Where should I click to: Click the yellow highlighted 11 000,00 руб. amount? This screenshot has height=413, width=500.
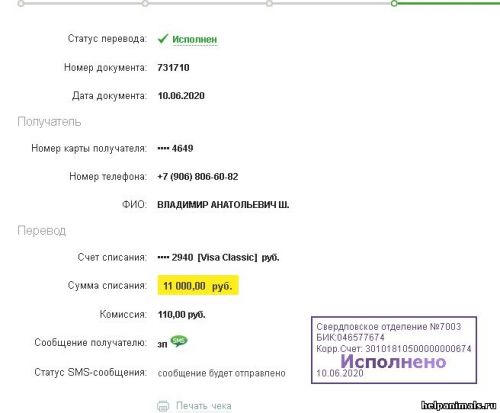[x=198, y=286]
